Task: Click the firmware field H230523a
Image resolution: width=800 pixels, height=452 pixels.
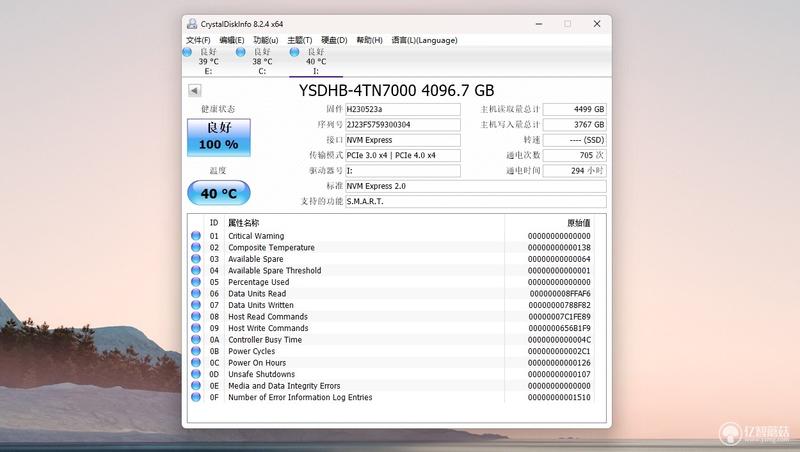Action: pyautogui.click(x=403, y=109)
